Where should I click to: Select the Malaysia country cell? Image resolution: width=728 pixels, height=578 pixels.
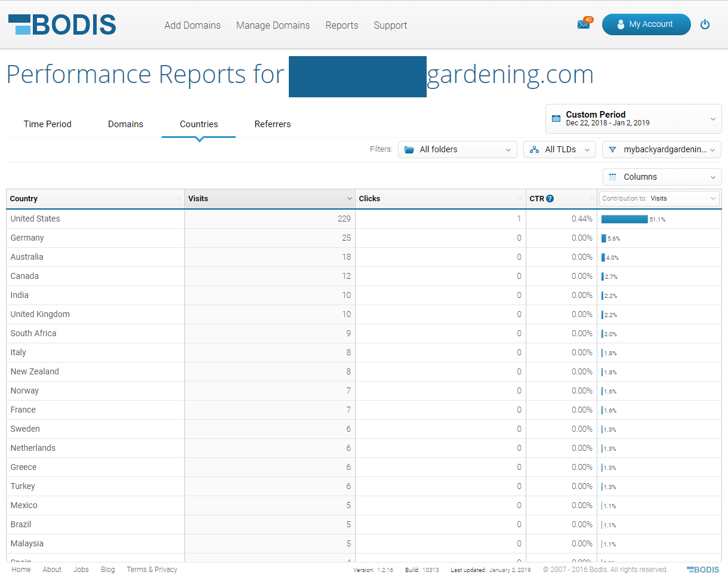pos(95,544)
